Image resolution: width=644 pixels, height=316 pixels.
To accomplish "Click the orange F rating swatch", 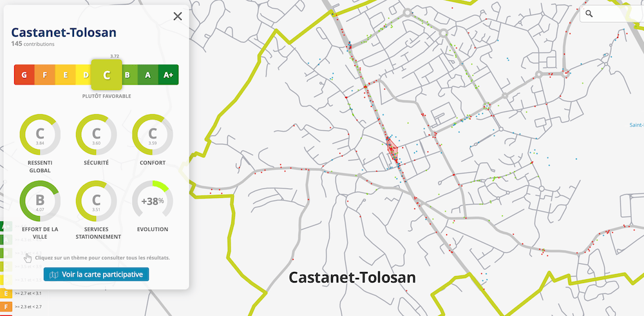I will coord(44,75).
